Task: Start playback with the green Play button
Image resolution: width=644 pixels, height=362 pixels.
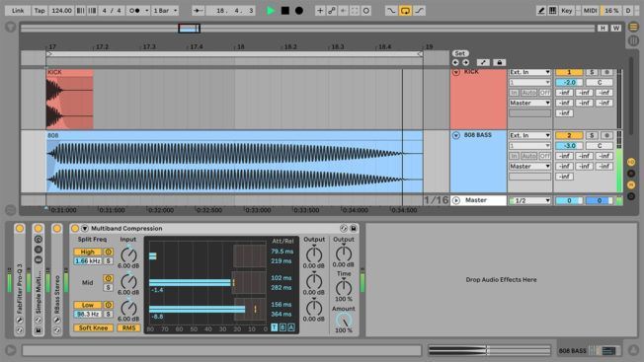Action: click(x=271, y=11)
